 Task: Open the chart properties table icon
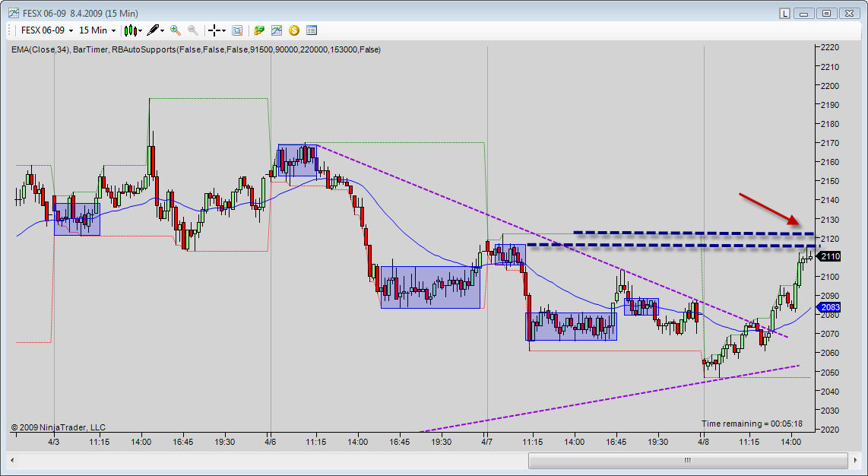[312, 30]
